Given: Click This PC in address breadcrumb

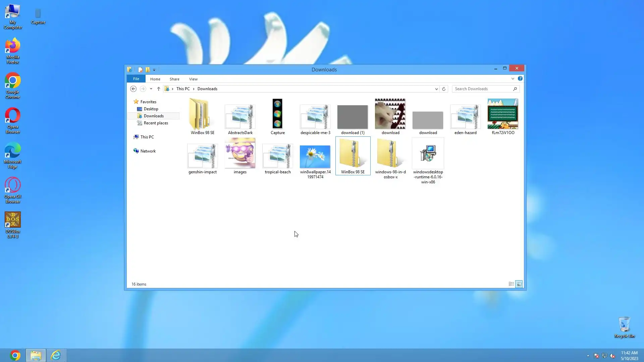Looking at the screenshot, I should click(x=183, y=89).
